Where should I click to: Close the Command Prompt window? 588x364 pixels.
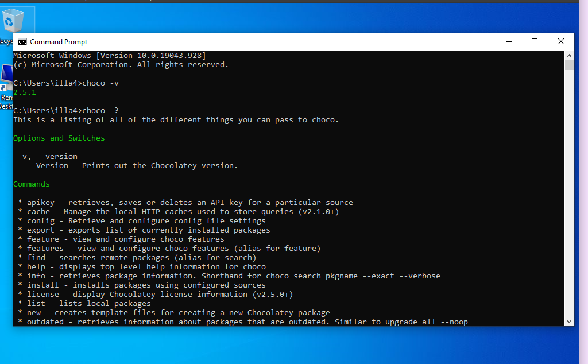(561, 41)
